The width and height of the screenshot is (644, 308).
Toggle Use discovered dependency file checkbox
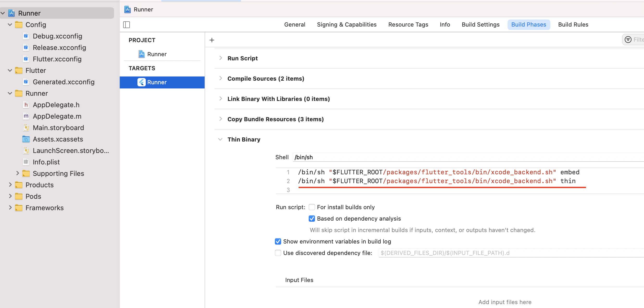point(278,253)
